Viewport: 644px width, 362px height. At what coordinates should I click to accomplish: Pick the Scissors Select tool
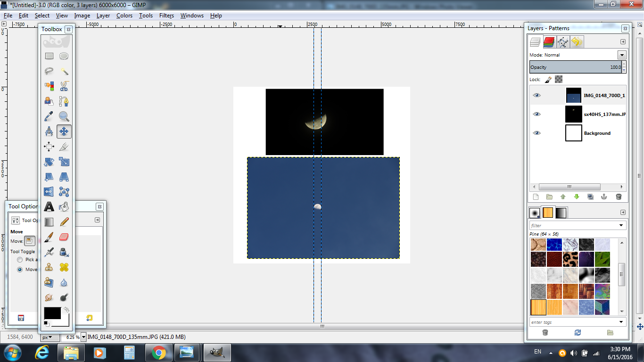pos(64,86)
